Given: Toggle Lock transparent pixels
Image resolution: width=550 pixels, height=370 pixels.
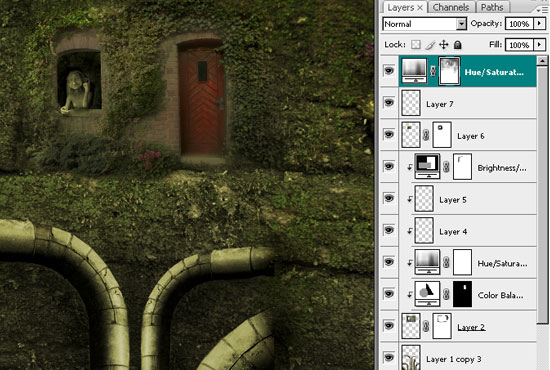Looking at the screenshot, I should (x=416, y=45).
